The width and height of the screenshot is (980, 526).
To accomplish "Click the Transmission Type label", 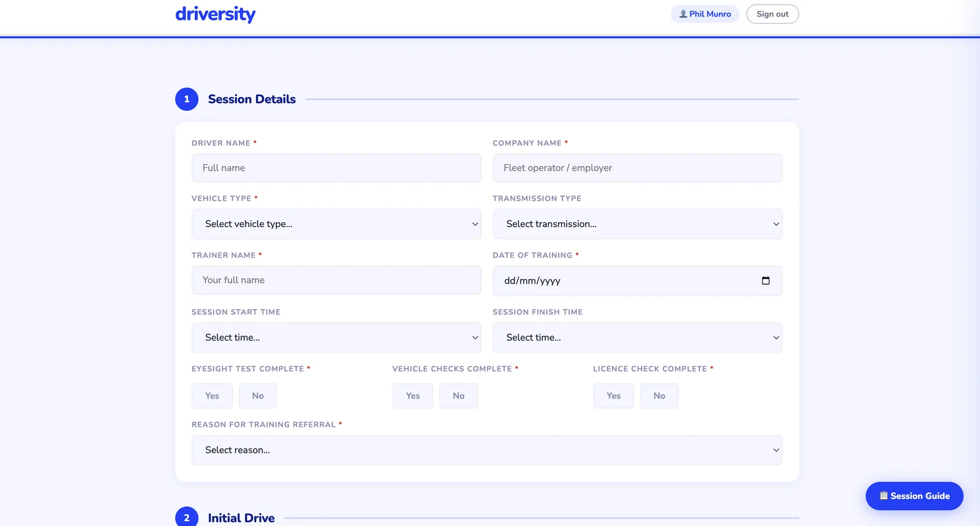I will pyautogui.click(x=537, y=198).
